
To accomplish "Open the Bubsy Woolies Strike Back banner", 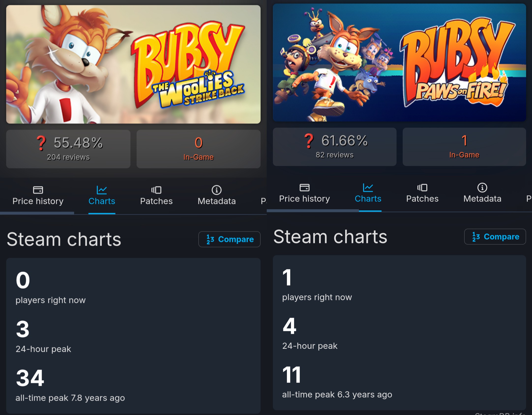I will coord(133,64).
